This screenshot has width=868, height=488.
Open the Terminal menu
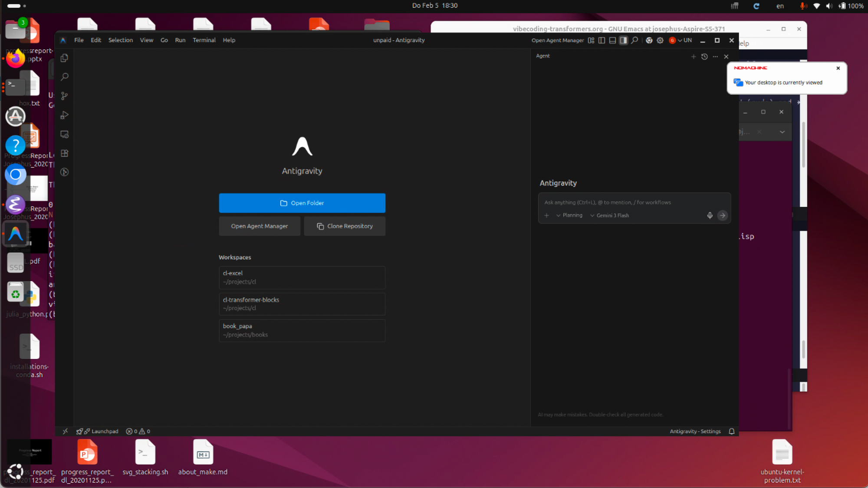(204, 40)
